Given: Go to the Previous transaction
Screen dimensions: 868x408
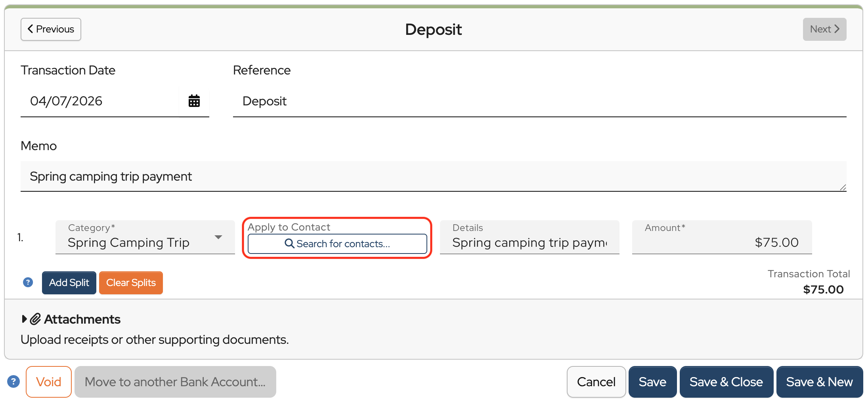Looking at the screenshot, I should (x=51, y=29).
